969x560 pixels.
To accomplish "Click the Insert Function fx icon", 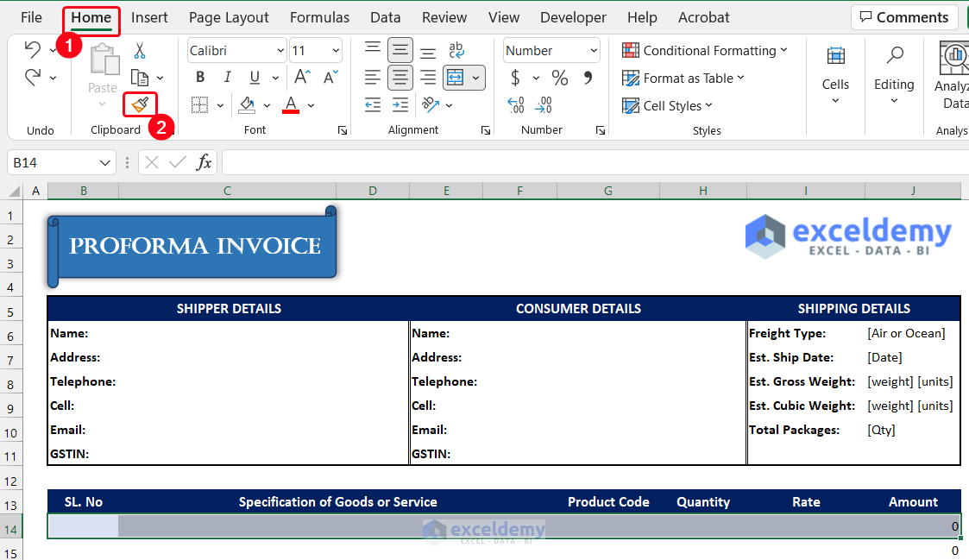I will [204, 162].
